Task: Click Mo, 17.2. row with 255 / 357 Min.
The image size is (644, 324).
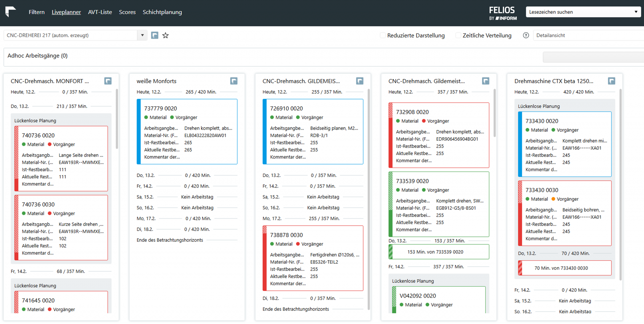Action: click(x=313, y=218)
